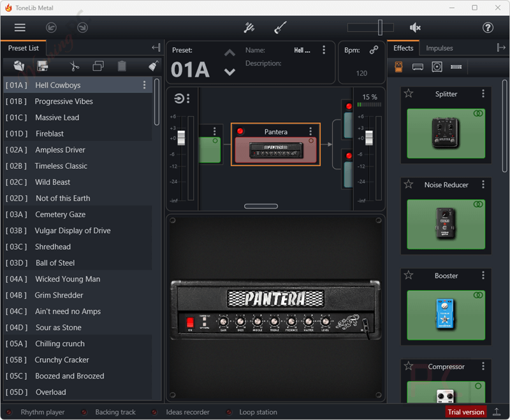Step to previous preset with up chevron
The image size is (510, 420).
pos(229,53)
